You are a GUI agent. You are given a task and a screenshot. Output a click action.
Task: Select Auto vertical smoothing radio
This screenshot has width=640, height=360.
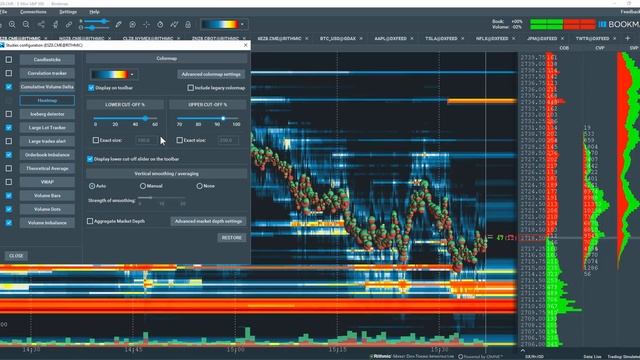click(x=92, y=186)
